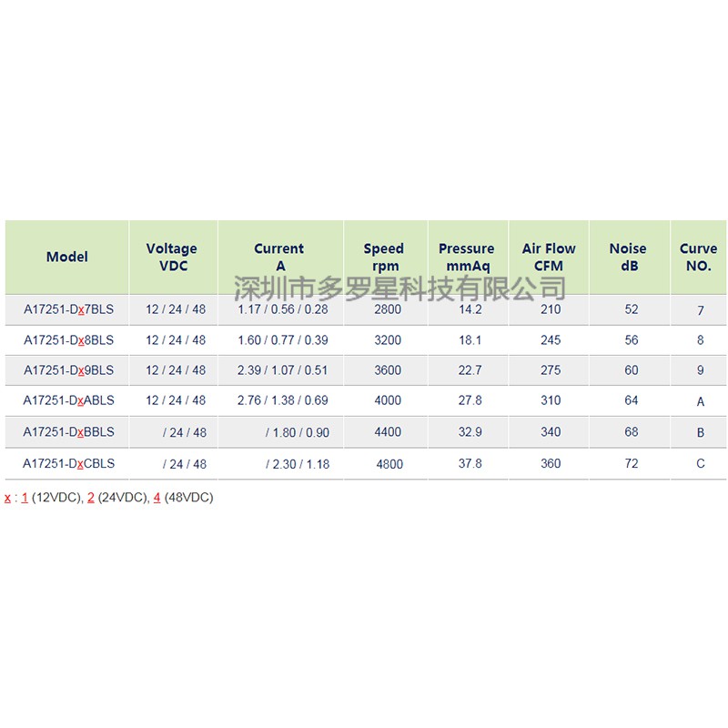Click the red underlined 1 for 12VDC
The width and height of the screenshot is (728, 728).
[25, 498]
